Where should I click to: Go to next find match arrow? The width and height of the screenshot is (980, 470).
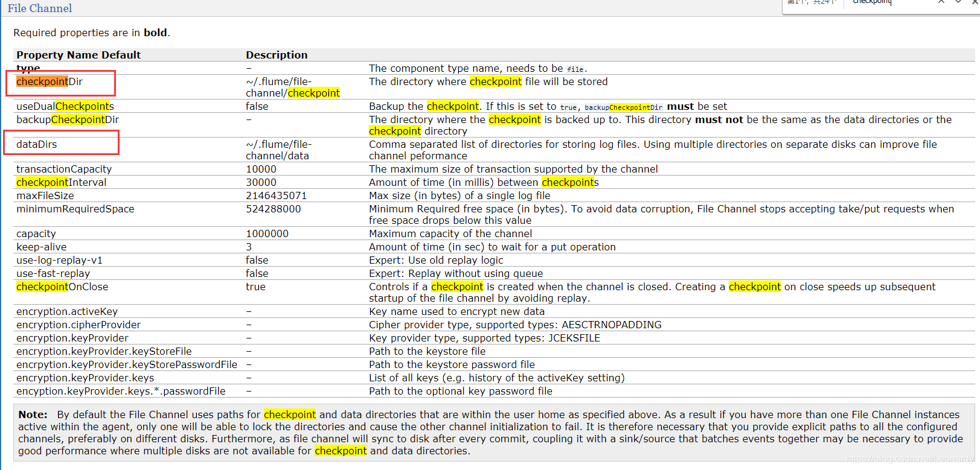(x=958, y=2)
